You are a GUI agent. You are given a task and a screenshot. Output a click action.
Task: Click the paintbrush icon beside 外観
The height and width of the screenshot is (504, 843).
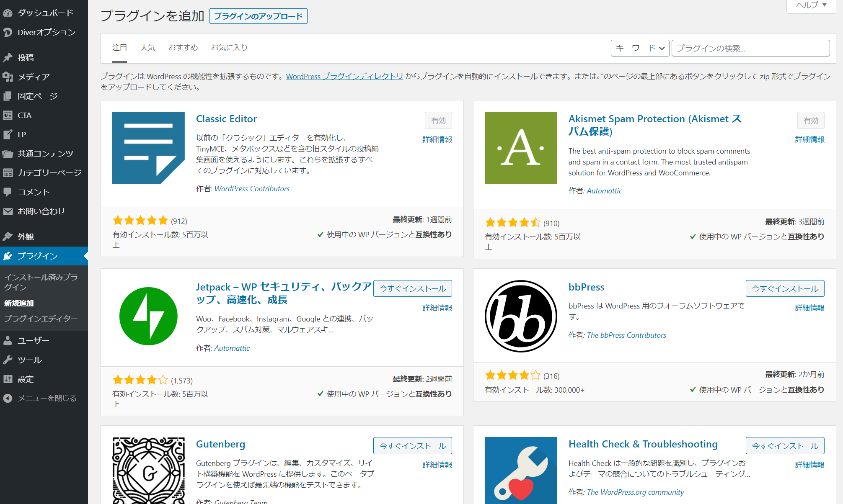coord(8,237)
